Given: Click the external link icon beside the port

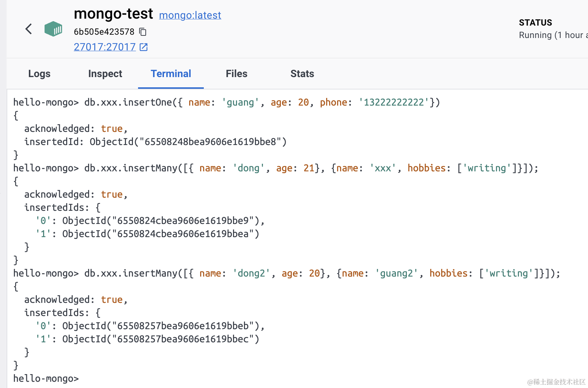Looking at the screenshot, I should coord(144,47).
